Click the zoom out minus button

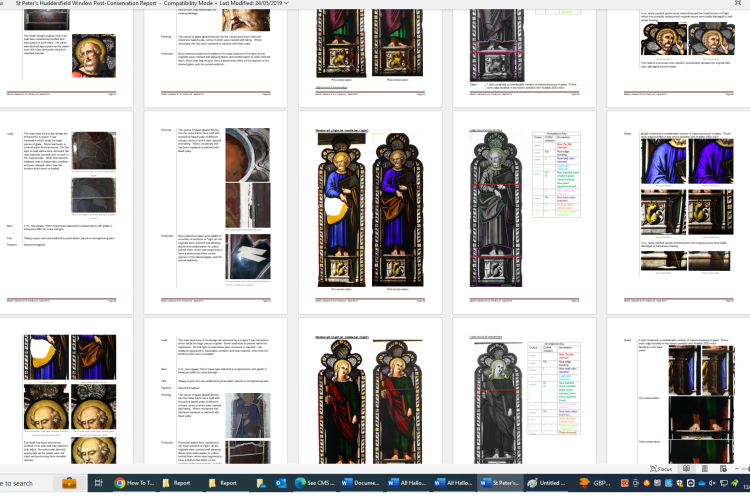737,469
